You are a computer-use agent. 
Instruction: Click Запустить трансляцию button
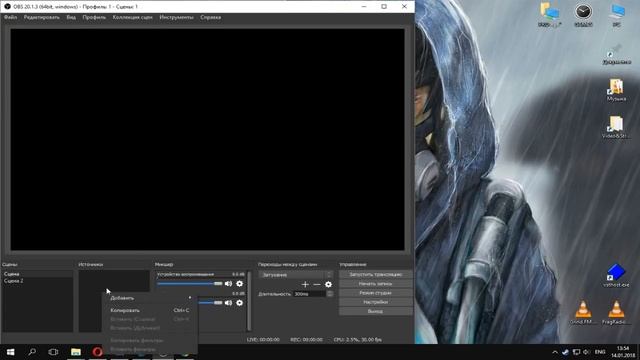376,275
